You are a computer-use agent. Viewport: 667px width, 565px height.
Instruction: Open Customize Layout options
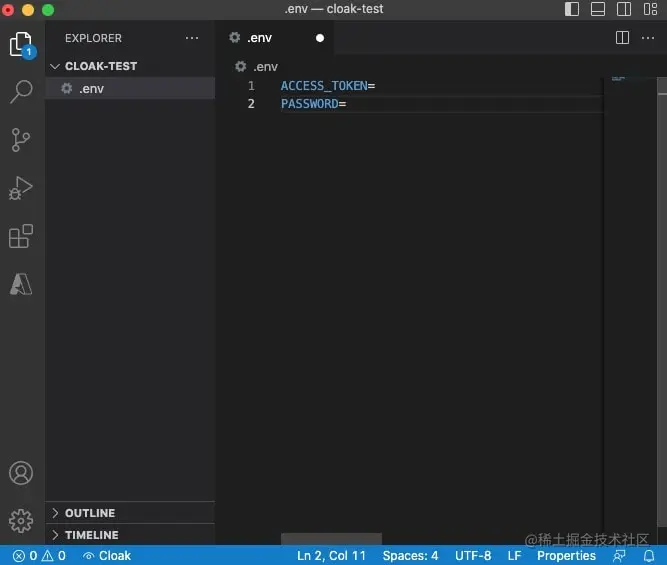(650, 9)
